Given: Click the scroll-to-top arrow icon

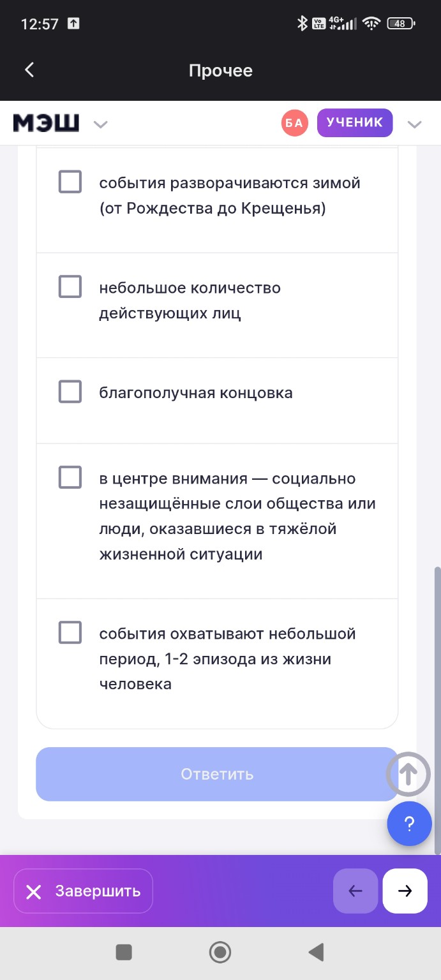Looking at the screenshot, I should point(408,774).
